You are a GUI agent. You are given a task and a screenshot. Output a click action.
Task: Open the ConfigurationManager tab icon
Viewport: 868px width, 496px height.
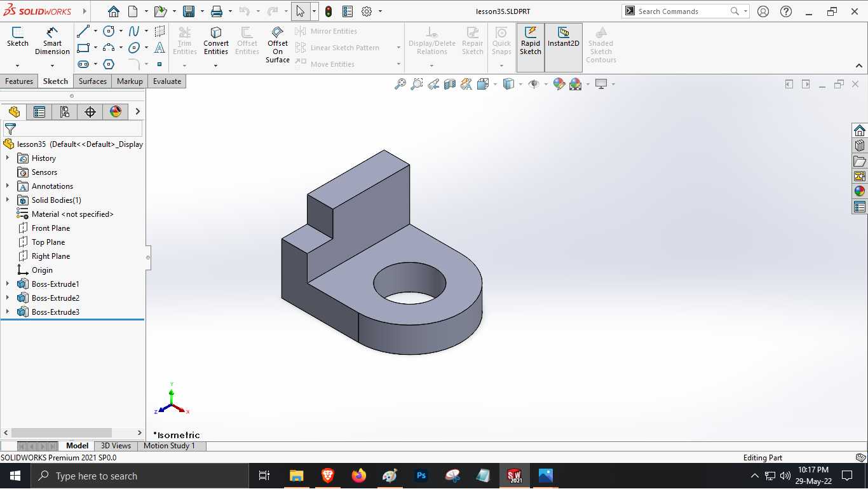(x=65, y=112)
